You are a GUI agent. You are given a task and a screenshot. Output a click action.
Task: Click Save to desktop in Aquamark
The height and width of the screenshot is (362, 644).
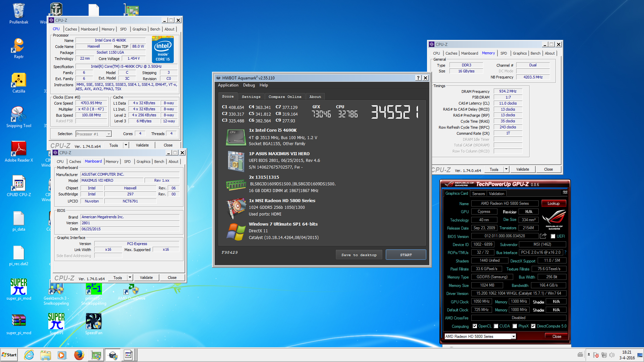coord(359,255)
